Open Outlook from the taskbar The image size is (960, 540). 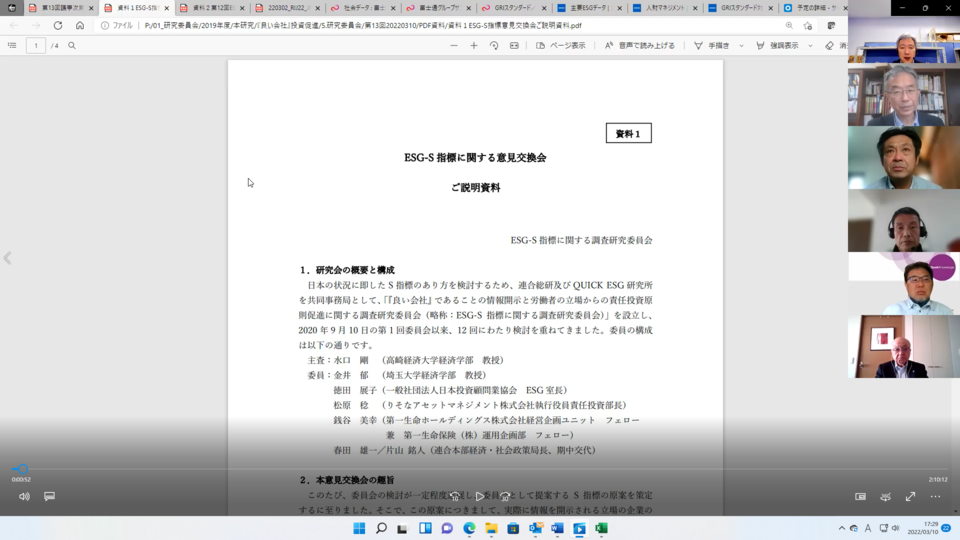[x=535, y=528]
